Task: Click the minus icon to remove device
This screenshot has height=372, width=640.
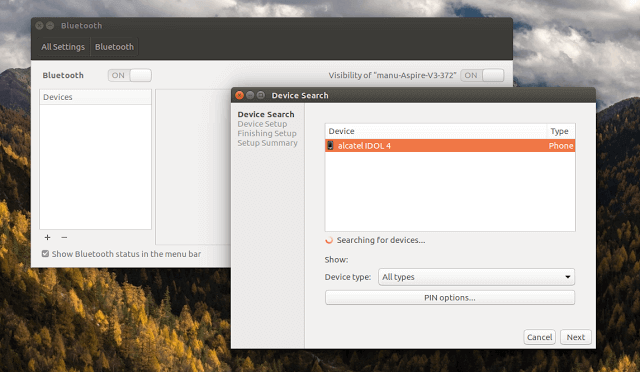Action: [x=64, y=237]
